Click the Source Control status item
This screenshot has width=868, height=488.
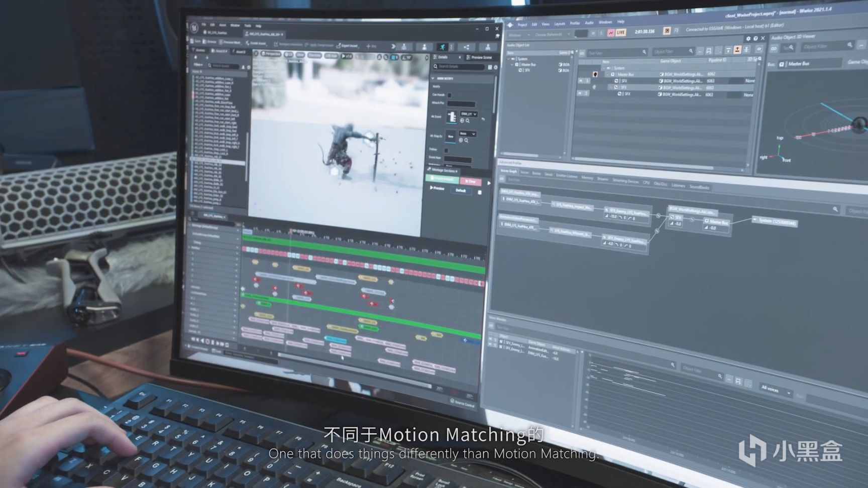tap(463, 403)
